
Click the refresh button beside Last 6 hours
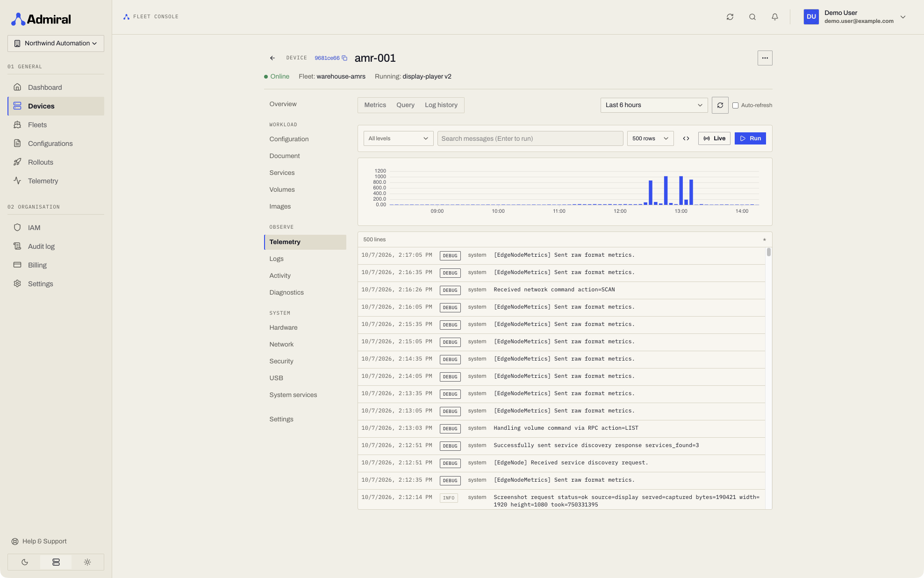point(720,105)
